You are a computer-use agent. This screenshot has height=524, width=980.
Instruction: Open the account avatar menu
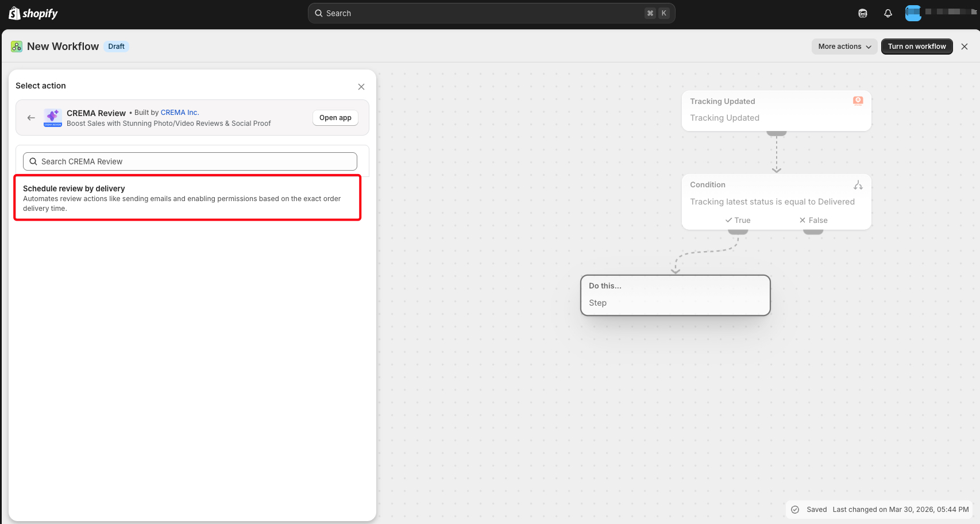click(x=913, y=13)
